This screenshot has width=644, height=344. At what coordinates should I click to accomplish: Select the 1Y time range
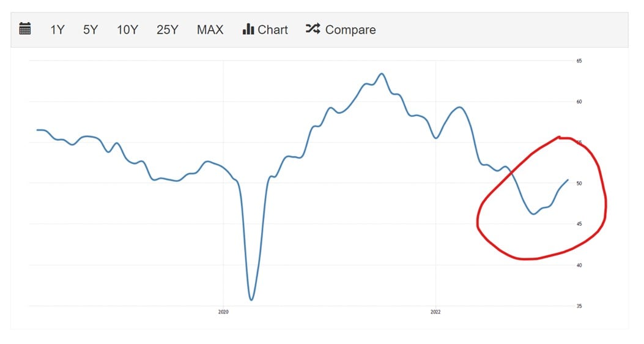click(x=57, y=29)
